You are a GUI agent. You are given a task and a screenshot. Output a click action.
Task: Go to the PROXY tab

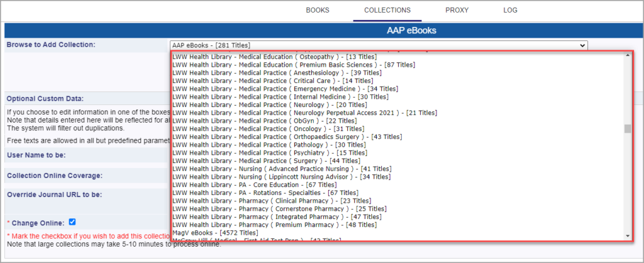(x=457, y=10)
